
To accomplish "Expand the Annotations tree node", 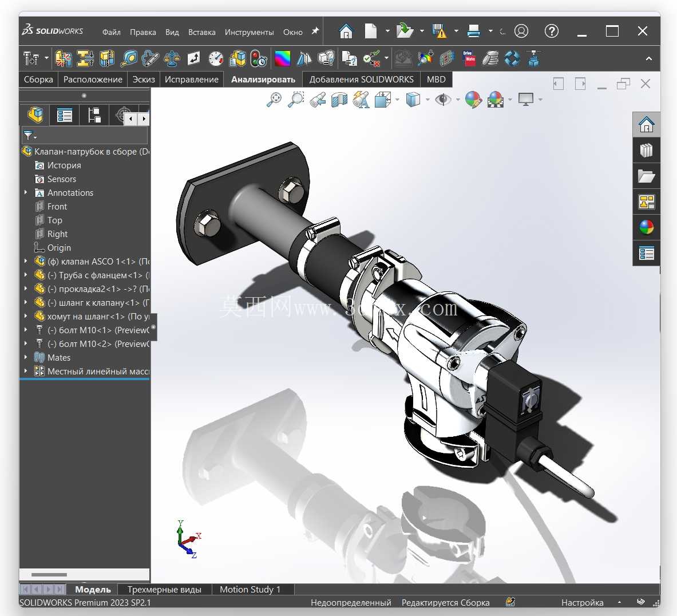I will tap(26, 193).
